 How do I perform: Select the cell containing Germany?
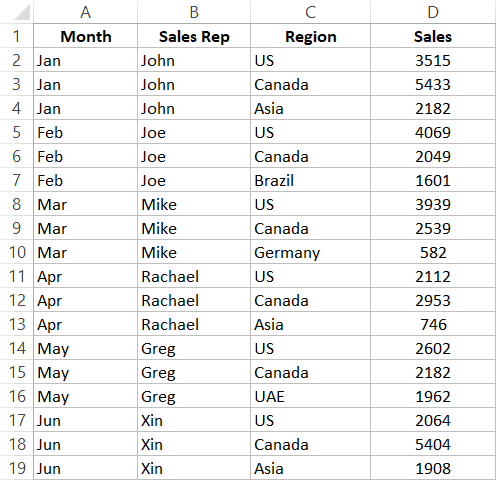[x=310, y=252]
